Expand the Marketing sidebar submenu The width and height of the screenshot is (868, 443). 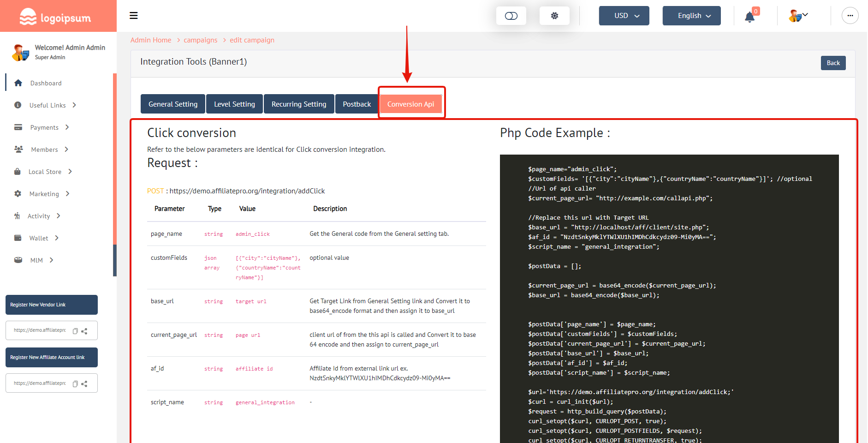point(45,193)
